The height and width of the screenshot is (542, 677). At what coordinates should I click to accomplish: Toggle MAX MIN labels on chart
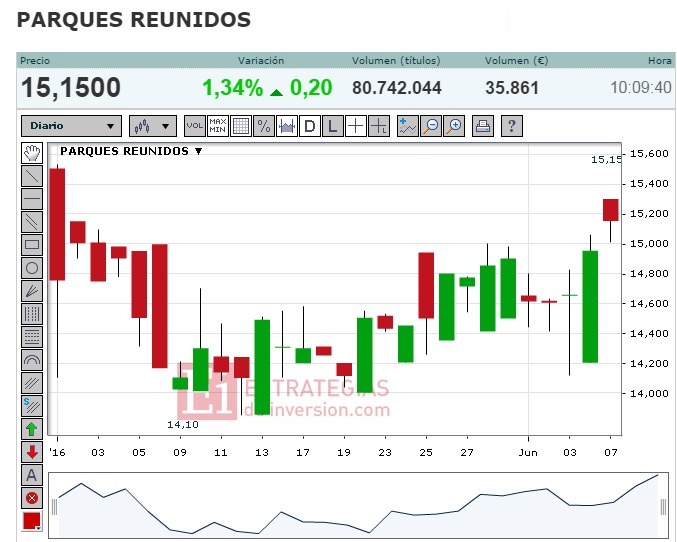point(218,126)
